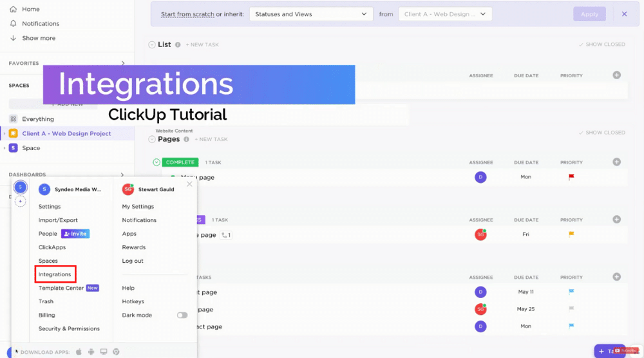
Task: Collapse the COMPLETE status group circle
Action: [156, 162]
